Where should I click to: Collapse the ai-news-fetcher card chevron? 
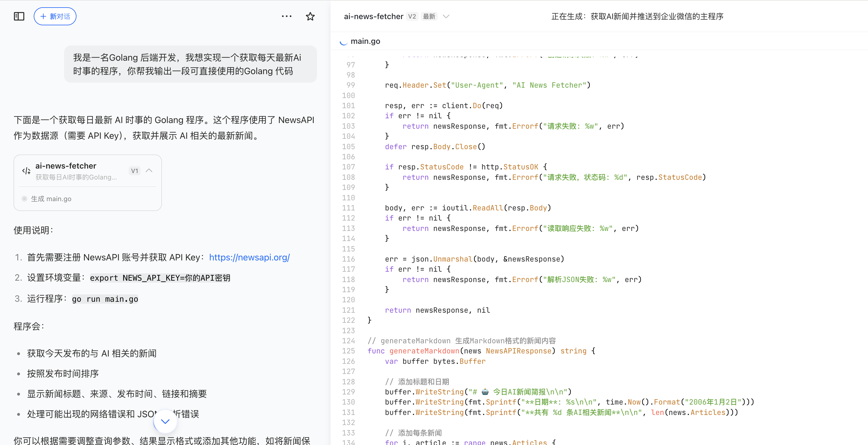tap(149, 171)
